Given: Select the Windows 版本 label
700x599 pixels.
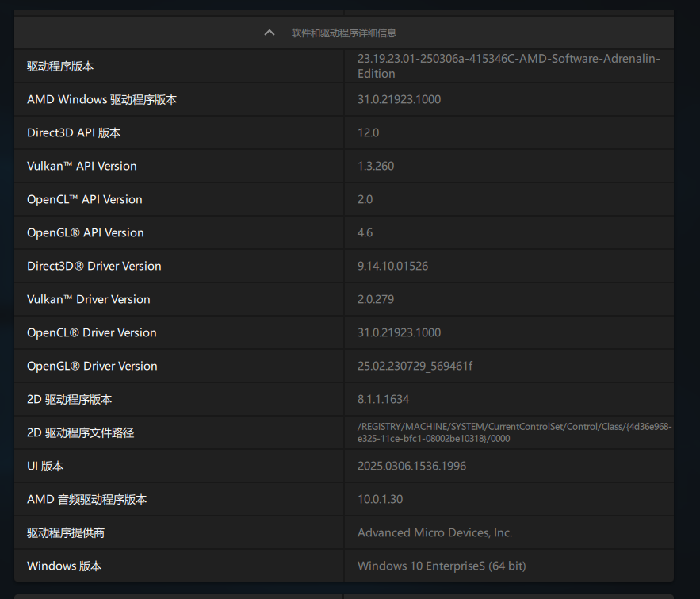Looking at the screenshot, I should coord(64,566).
